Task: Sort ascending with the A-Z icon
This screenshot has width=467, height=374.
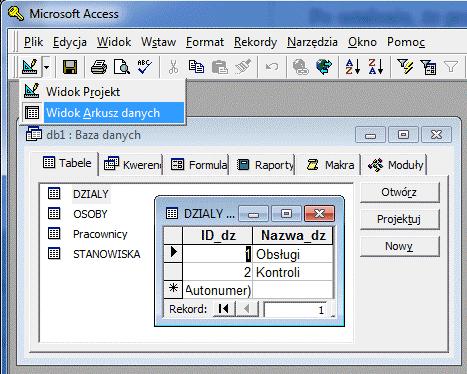Action: (353, 67)
